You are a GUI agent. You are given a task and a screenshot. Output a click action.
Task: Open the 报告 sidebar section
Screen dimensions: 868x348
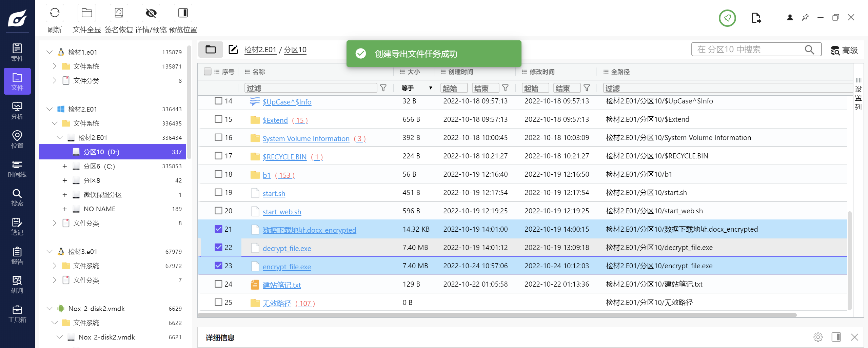point(17,255)
